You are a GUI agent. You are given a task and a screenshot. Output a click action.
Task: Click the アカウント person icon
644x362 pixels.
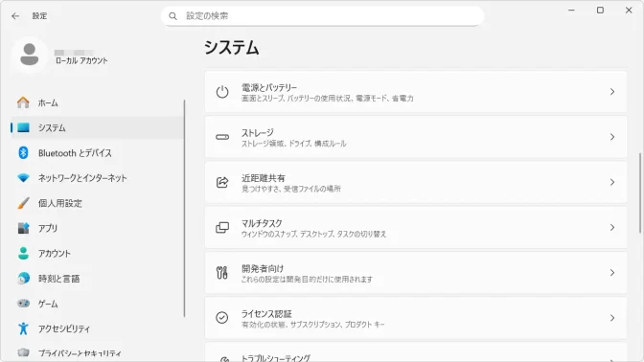pyautogui.click(x=23, y=253)
